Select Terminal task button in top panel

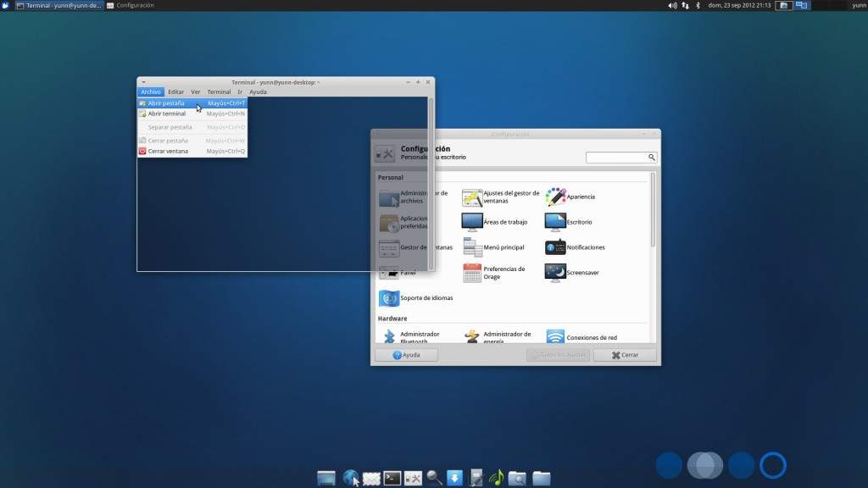pyautogui.click(x=59, y=6)
